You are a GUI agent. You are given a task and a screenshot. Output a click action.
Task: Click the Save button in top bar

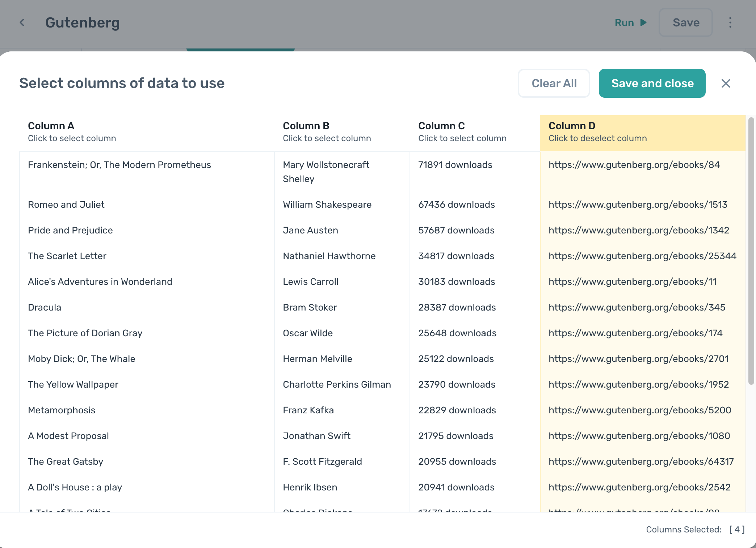click(686, 22)
